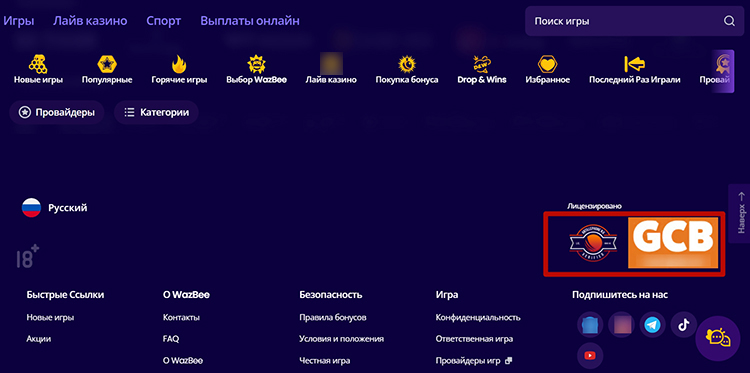Select Покупка бонуса icon
The width and height of the screenshot is (750, 373).
coord(407,64)
